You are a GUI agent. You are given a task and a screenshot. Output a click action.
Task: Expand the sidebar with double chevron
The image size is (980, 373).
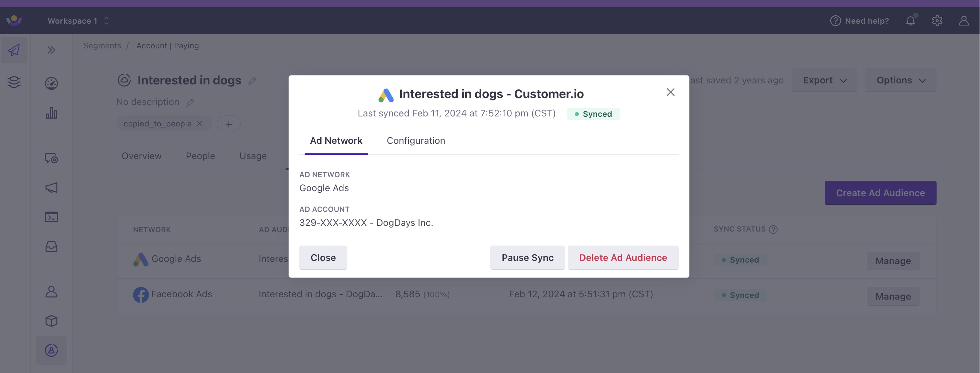pyautogui.click(x=51, y=50)
